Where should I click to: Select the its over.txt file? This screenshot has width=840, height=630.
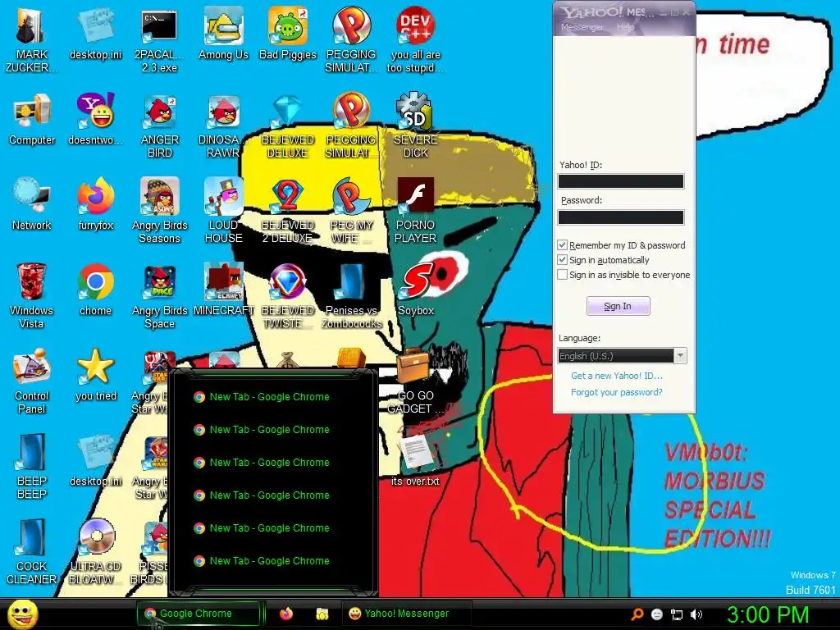pos(416,460)
